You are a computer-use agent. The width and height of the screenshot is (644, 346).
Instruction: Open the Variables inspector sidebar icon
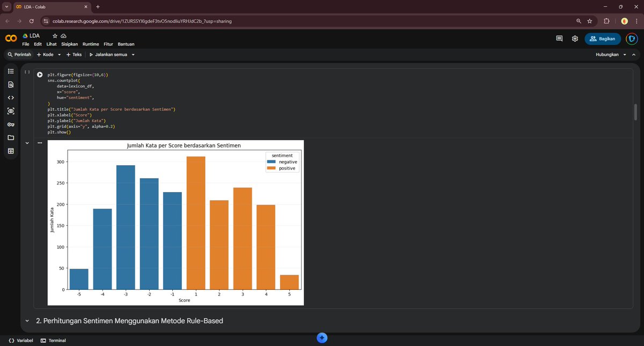11,111
